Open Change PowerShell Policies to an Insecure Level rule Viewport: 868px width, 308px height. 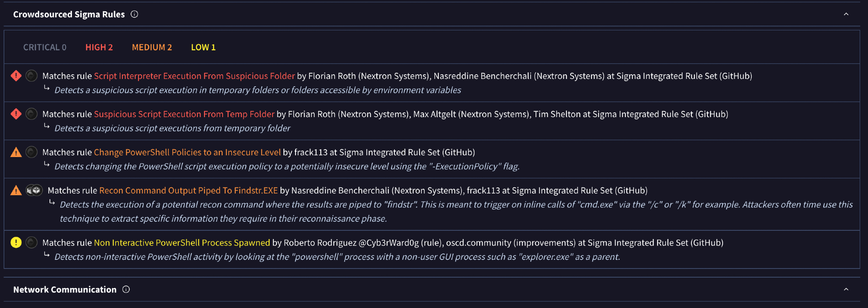pos(187,152)
